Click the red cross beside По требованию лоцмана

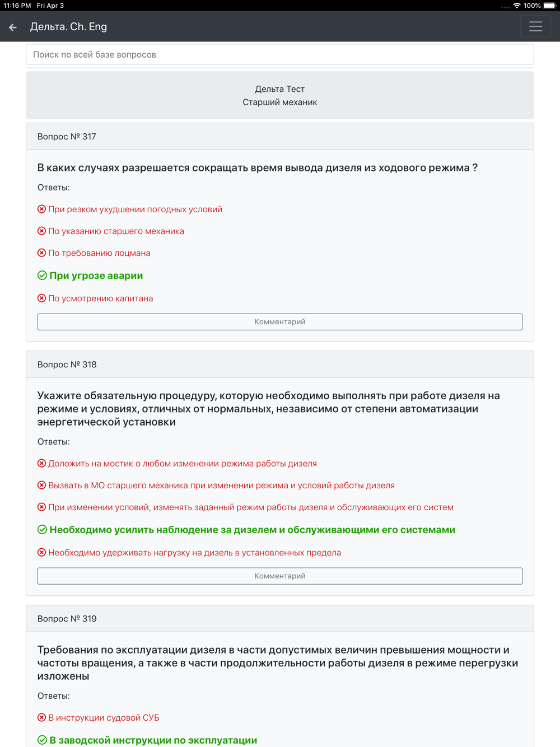(x=41, y=253)
